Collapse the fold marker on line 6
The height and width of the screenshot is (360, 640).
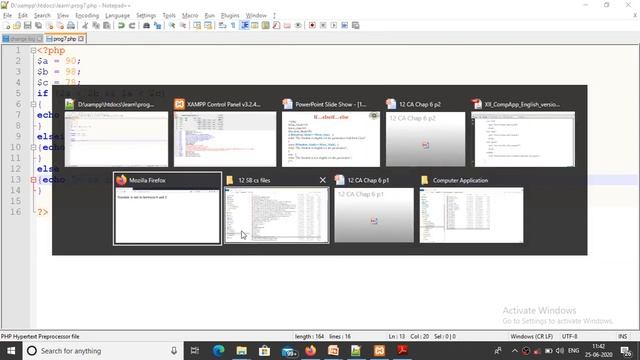click(33, 104)
